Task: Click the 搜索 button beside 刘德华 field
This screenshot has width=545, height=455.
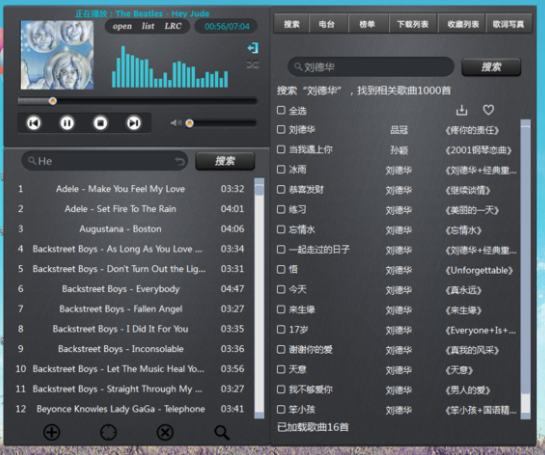Action: coord(491,67)
